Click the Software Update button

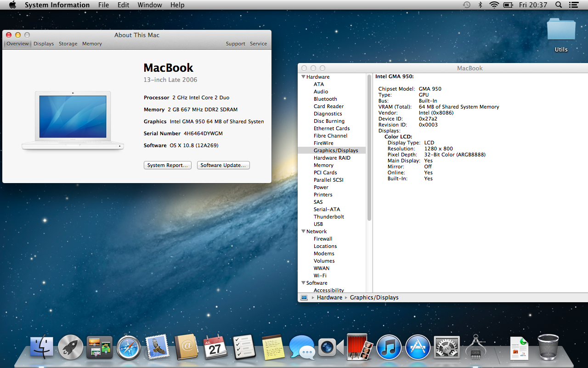coord(223,165)
